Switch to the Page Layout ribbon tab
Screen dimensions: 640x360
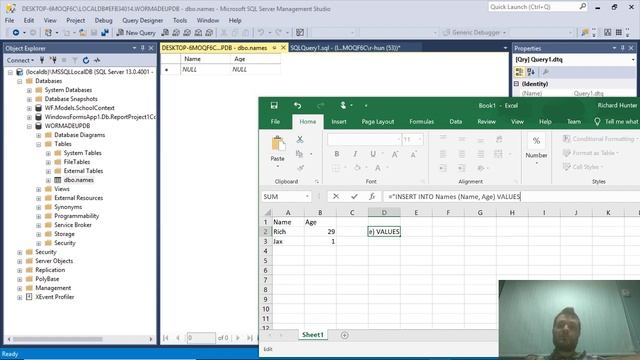click(378, 122)
